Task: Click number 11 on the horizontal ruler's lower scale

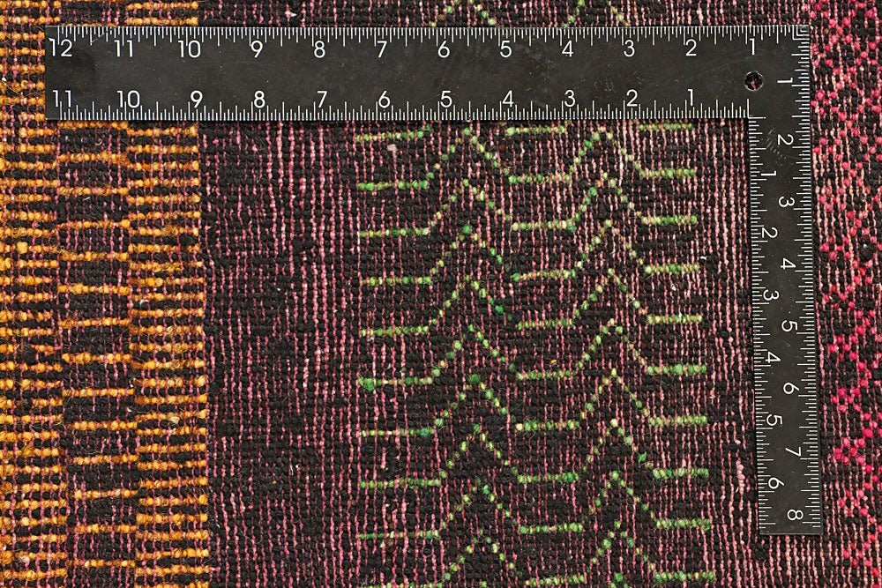Action: point(62,98)
